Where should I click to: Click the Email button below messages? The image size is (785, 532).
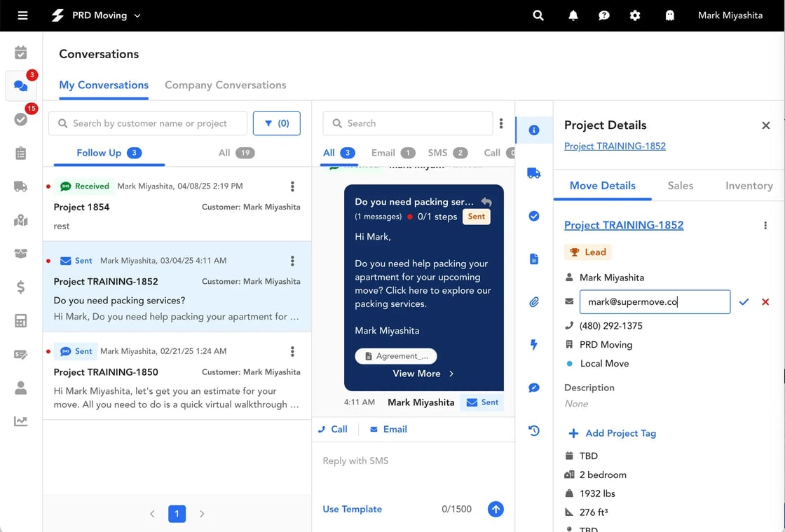click(388, 430)
